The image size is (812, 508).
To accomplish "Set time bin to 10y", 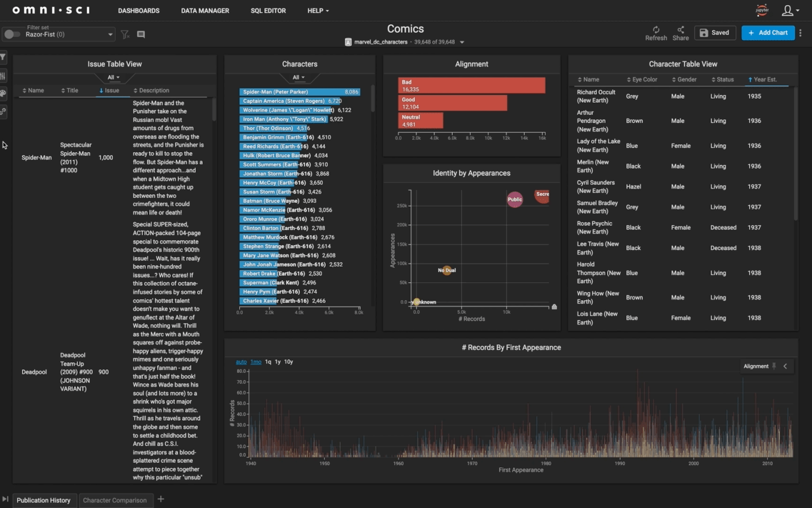I will (289, 362).
